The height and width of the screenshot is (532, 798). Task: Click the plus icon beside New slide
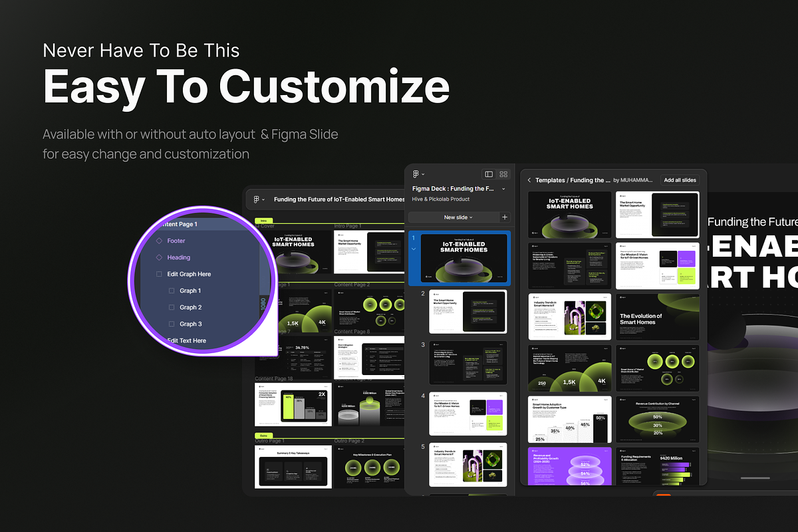[504, 217]
